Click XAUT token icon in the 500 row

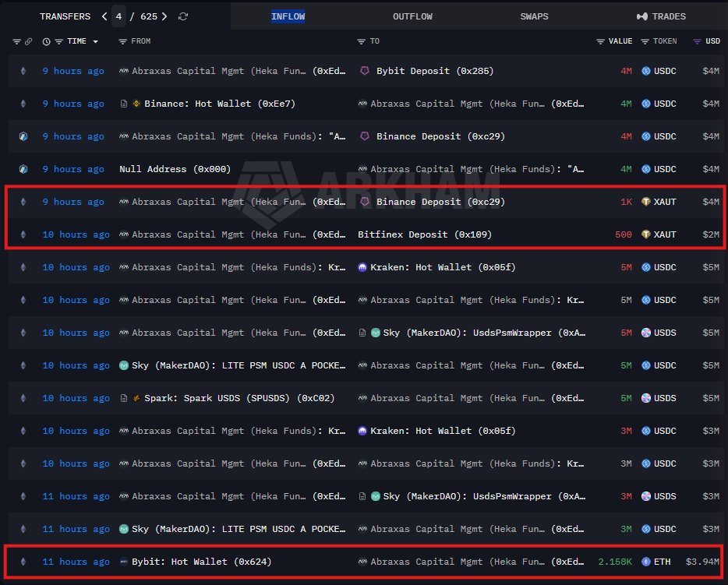pos(645,234)
